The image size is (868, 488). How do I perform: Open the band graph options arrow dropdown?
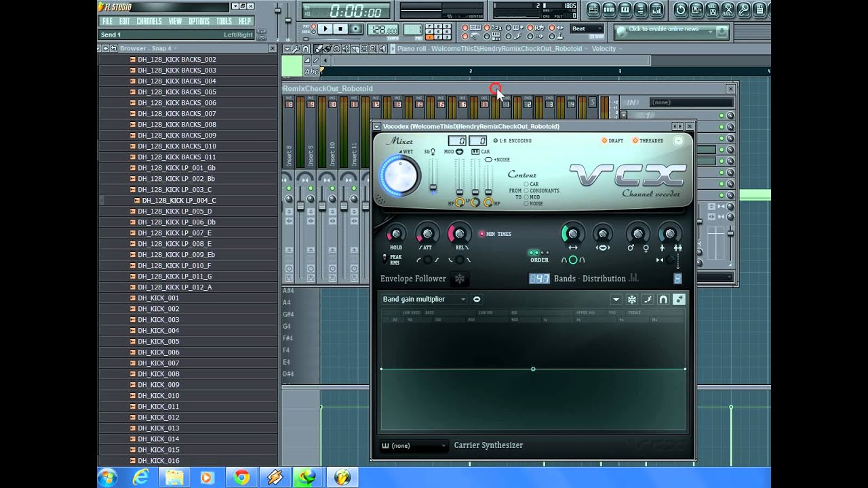click(x=616, y=300)
